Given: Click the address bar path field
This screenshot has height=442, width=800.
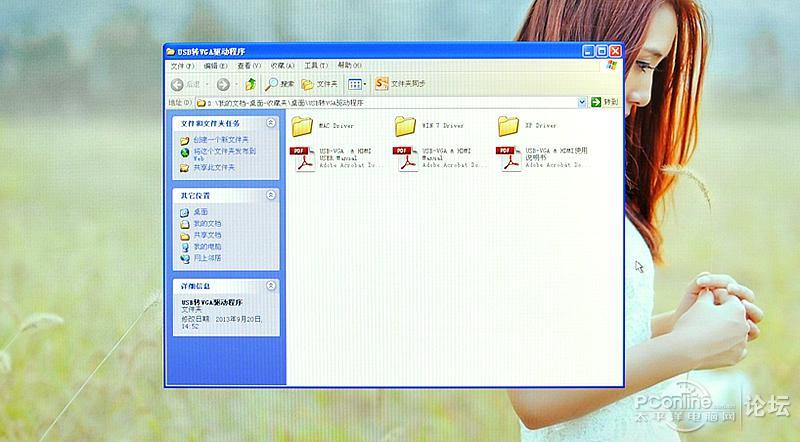Looking at the screenshot, I should (x=386, y=103).
